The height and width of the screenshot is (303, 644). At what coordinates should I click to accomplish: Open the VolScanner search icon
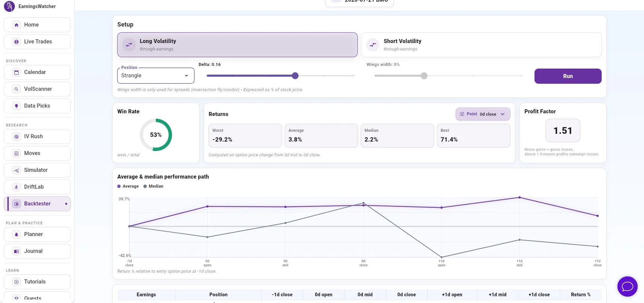[17, 89]
